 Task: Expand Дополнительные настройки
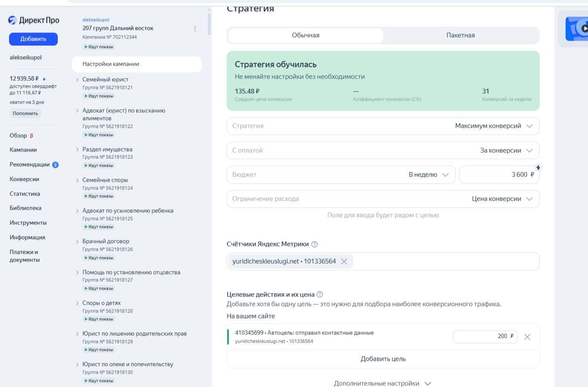[382, 383]
